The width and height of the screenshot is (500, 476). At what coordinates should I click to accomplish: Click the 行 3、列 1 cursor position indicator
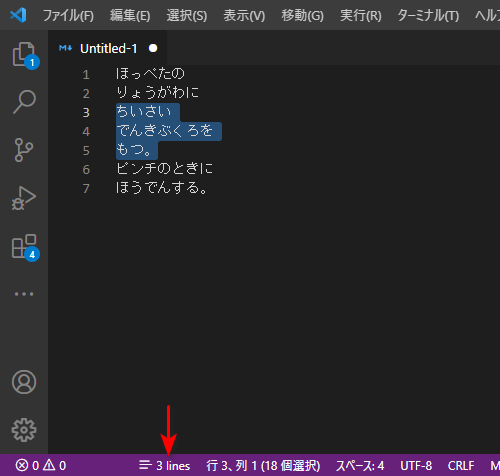point(263,465)
